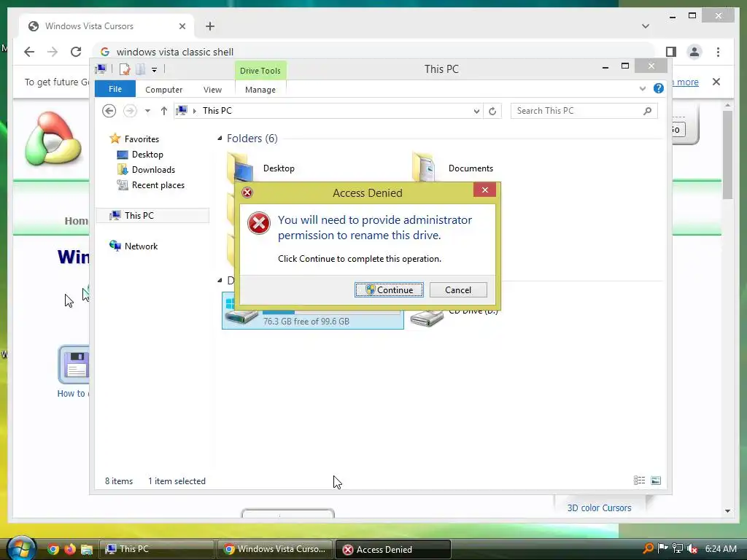
Task: Click Properties icon in quick access toolbar
Action: point(124,69)
